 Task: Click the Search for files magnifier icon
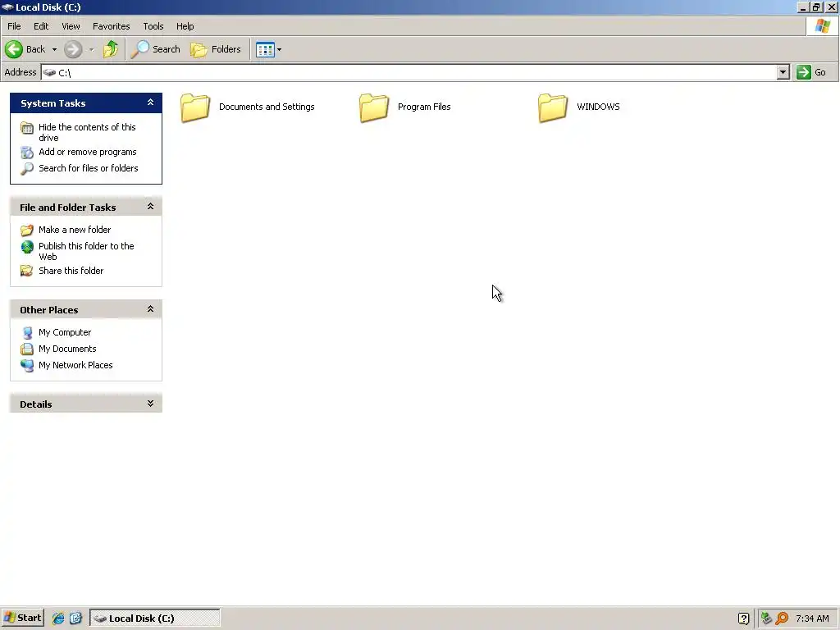pyautogui.click(x=27, y=169)
